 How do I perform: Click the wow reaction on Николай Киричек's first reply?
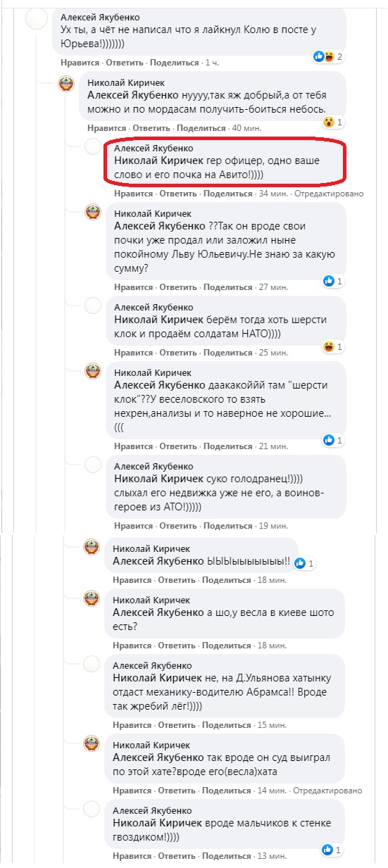coord(329,122)
